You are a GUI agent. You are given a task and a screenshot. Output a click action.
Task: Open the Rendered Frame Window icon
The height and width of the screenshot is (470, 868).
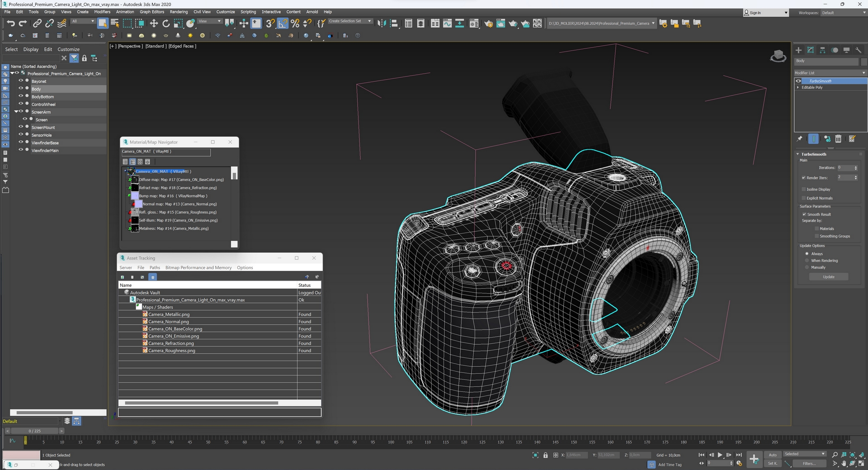[500, 23]
